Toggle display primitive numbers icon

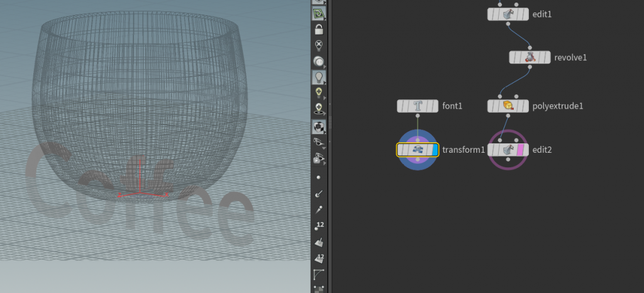click(x=319, y=258)
